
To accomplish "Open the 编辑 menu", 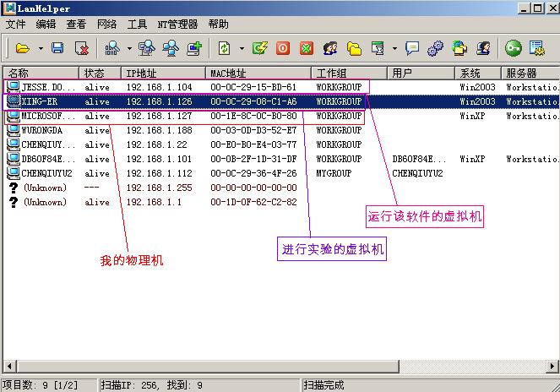I will click(46, 24).
